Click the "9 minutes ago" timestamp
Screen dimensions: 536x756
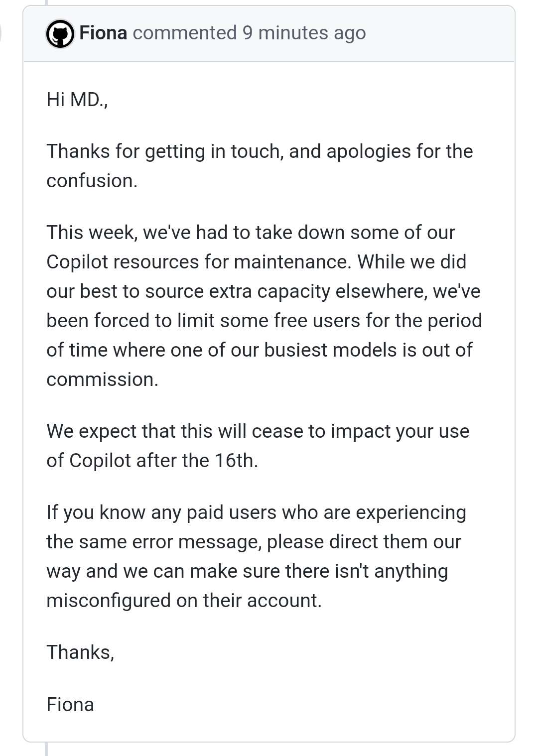pyautogui.click(x=304, y=33)
